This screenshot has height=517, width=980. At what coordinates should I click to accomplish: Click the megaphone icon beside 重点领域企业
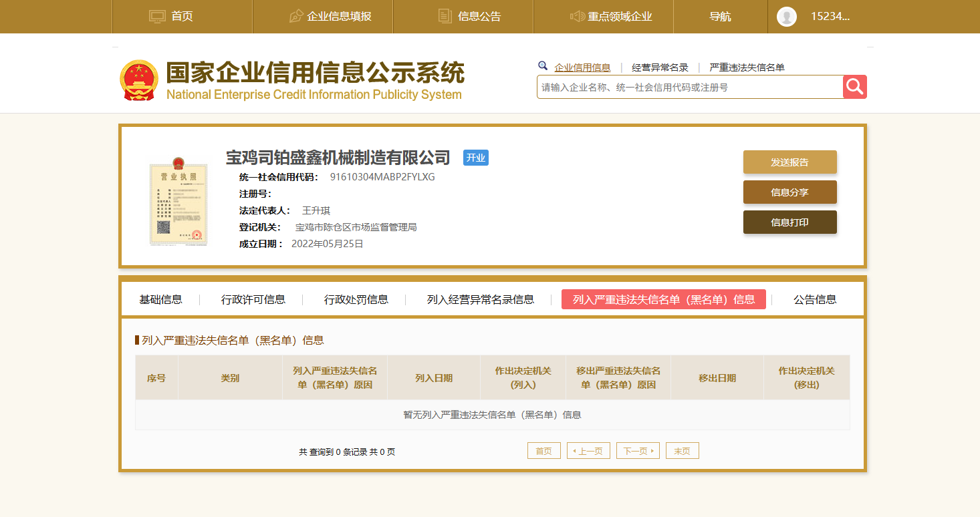[x=577, y=17]
